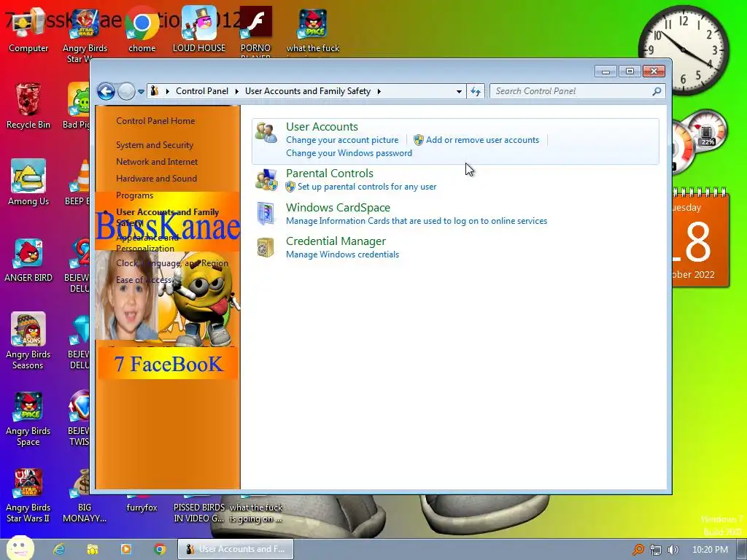Go back with the blue Back arrow
This screenshot has width=747, height=560.
click(107, 91)
